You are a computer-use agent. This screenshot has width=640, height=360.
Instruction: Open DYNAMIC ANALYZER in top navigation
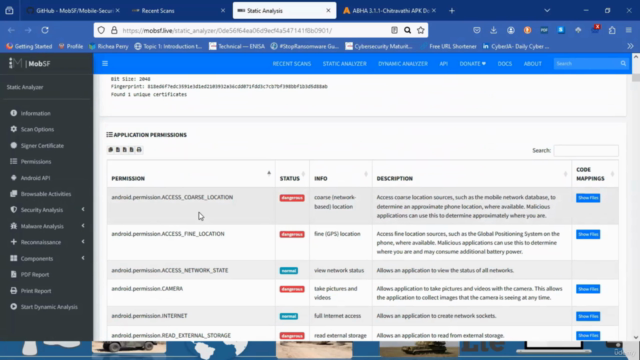point(403,64)
